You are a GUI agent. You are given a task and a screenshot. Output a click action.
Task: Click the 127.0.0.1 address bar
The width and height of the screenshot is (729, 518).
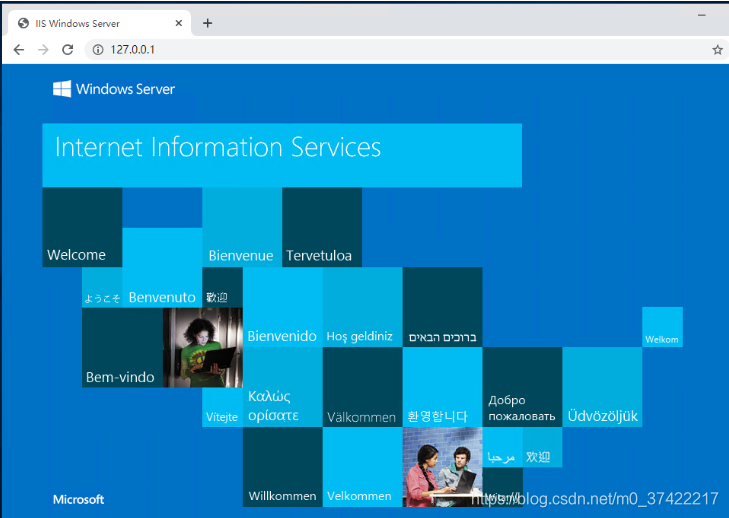[x=400, y=50]
